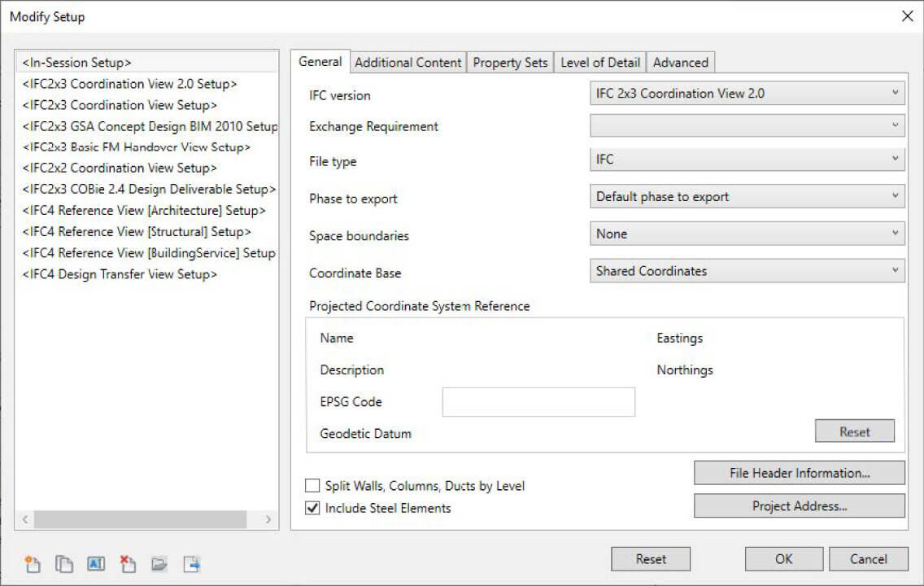Close the Modify Setup dialog

click(908, 16)
